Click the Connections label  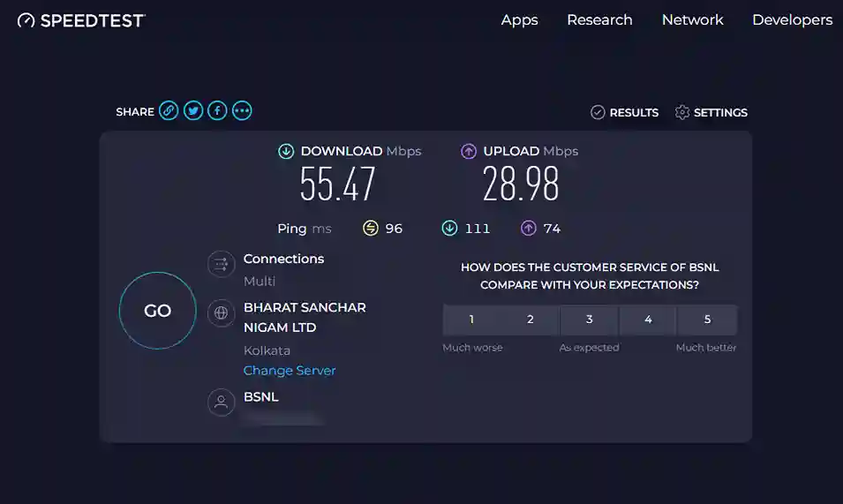tap(284, 259)
